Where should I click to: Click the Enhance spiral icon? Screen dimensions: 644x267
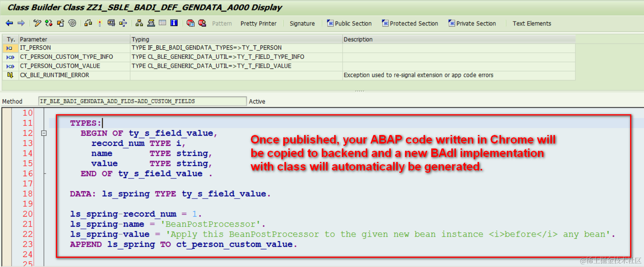(x=72, y=23)
